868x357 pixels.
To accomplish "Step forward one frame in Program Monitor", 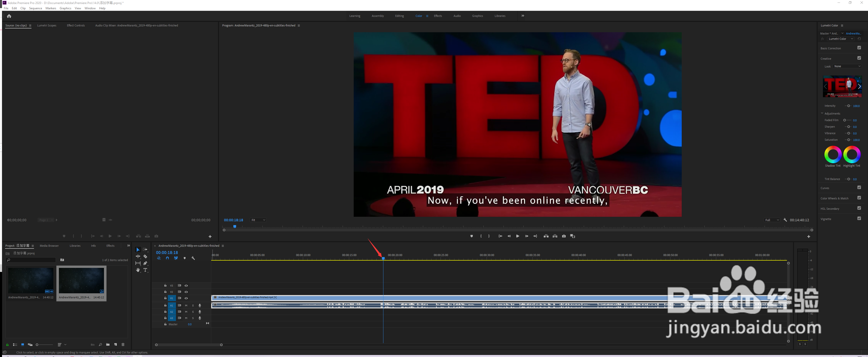I will (x=526, y=236).
